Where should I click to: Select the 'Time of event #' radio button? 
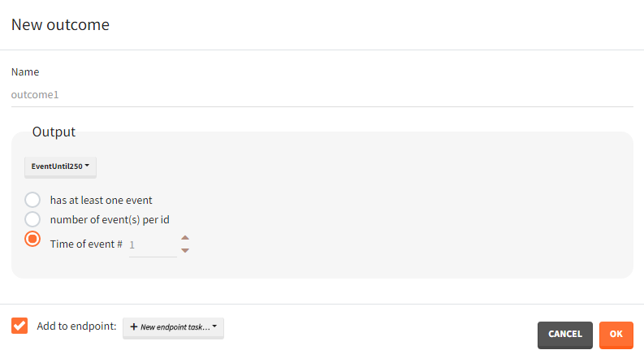pos(32,240)
